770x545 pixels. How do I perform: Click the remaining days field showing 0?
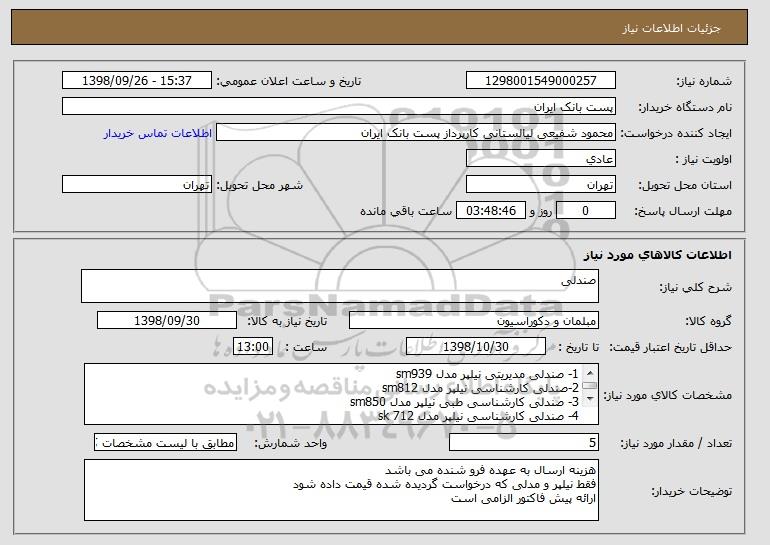585,211
